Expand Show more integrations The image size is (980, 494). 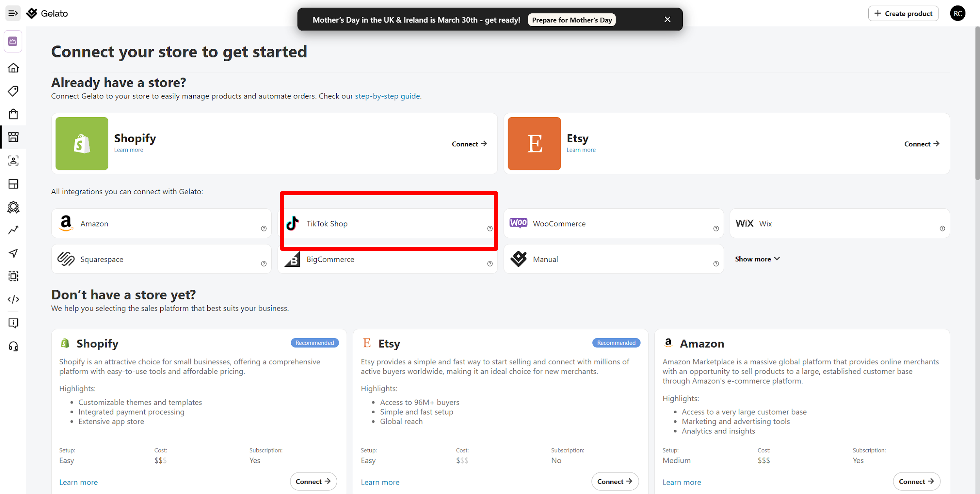click(x=757, y=259)
